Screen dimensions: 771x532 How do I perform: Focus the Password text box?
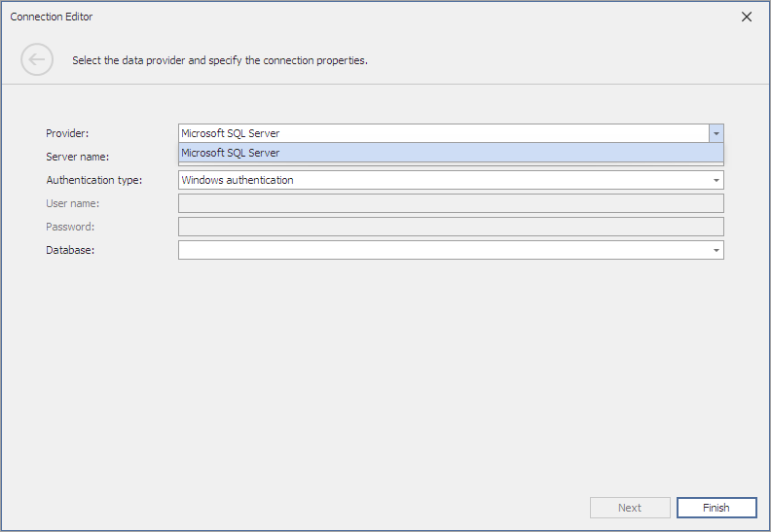click(451, 227)
